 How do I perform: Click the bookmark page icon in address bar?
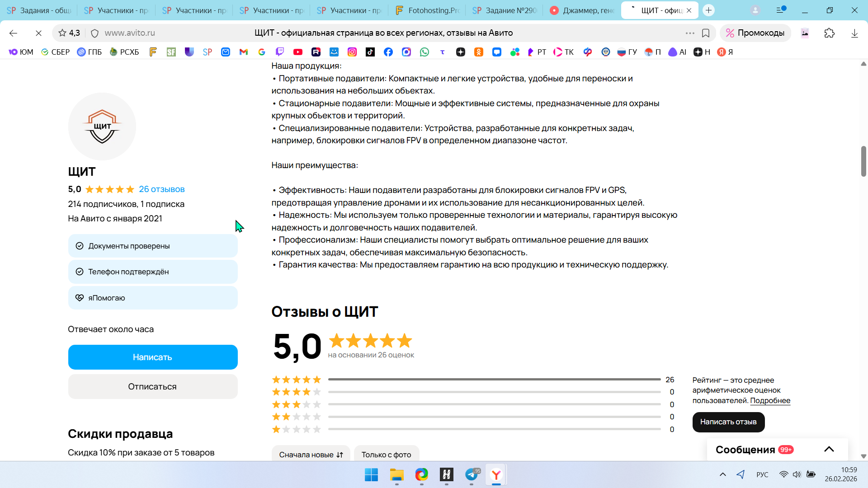click(705, 33)
